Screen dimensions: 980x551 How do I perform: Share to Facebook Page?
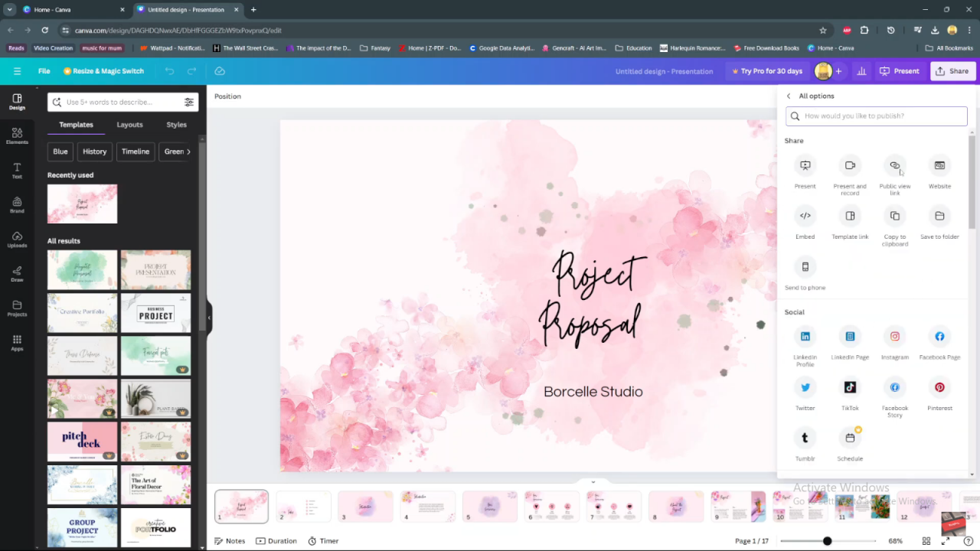click(939, 344)
